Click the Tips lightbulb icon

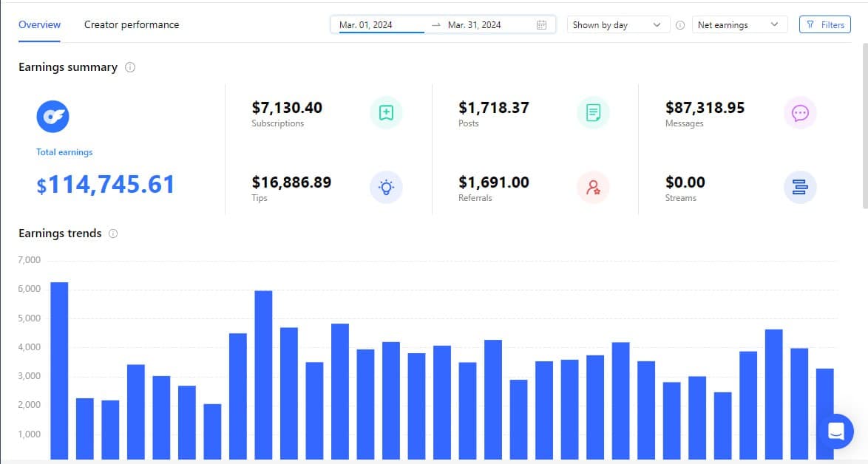tap(386, 188)
